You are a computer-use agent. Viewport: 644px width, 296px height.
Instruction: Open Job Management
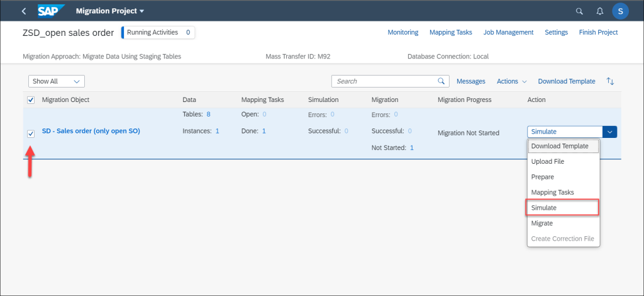(x=508, y=32)
